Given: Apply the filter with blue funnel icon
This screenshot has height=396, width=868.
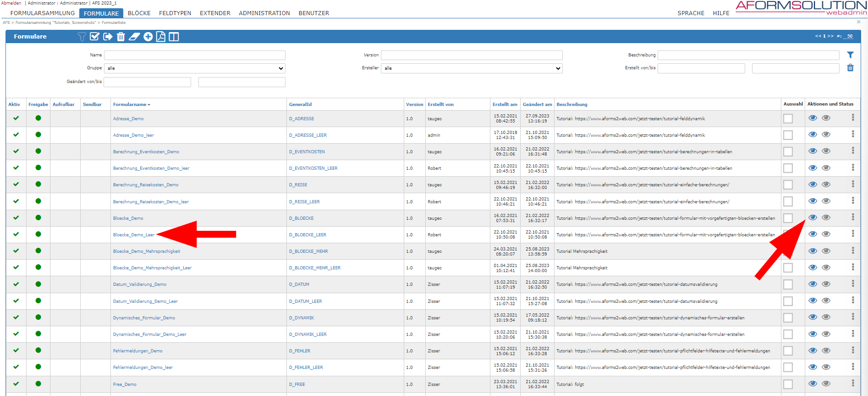Looking at the screenshot, I should (850, 55).
